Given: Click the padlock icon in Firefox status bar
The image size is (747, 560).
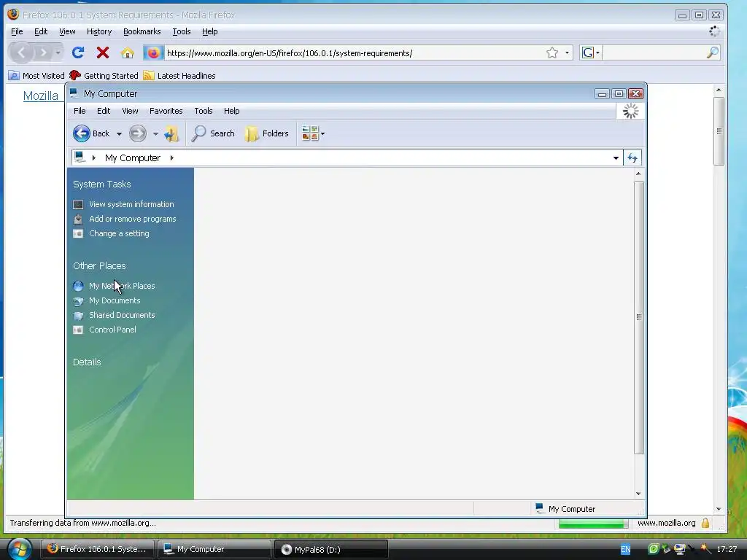Looking at the screenshot, I should click(x=705, y=523).
